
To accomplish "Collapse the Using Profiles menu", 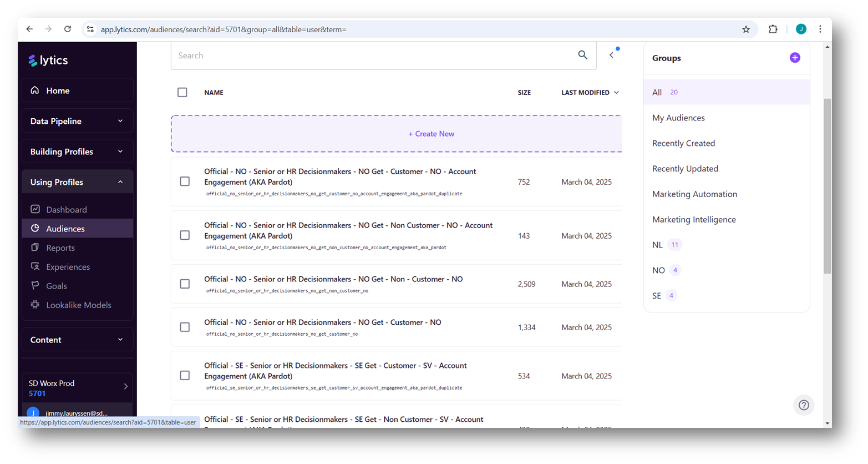I will click(x=78, y=182).
